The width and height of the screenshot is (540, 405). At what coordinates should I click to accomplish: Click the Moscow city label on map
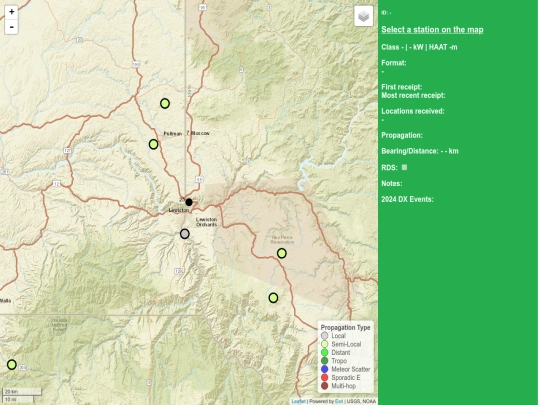click(x=200, y=133)
